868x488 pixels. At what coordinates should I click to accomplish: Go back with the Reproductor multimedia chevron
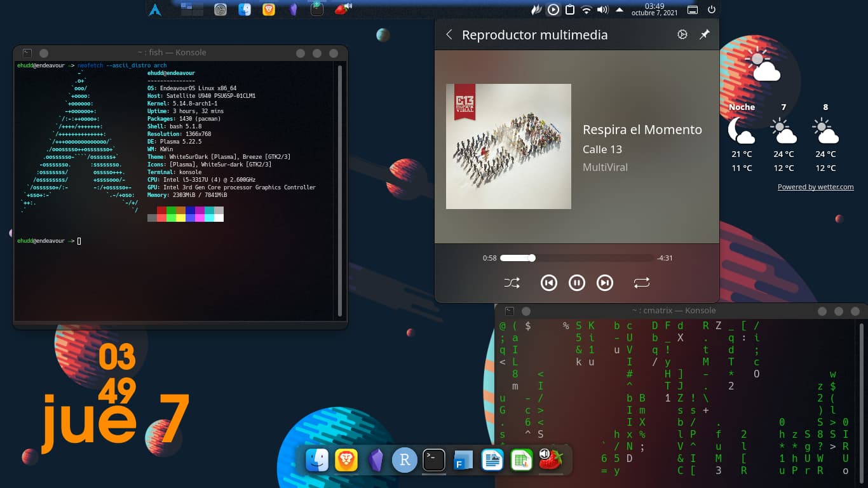449,35
